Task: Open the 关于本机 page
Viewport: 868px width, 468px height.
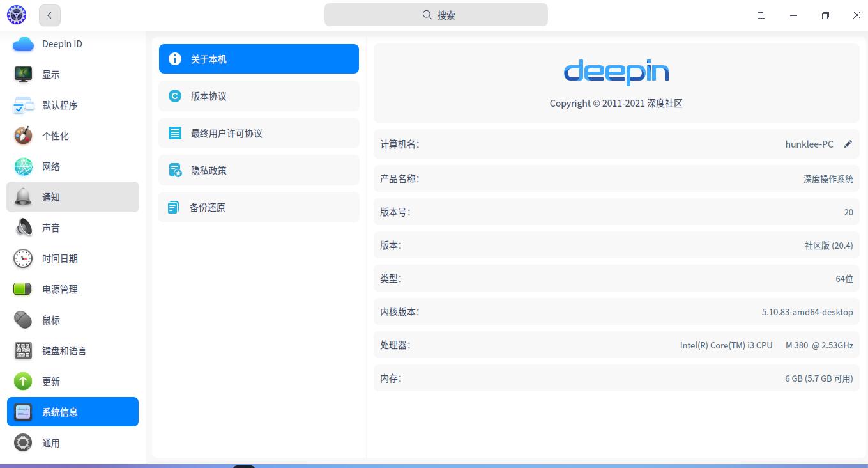Action: click(x=259, y=59)
